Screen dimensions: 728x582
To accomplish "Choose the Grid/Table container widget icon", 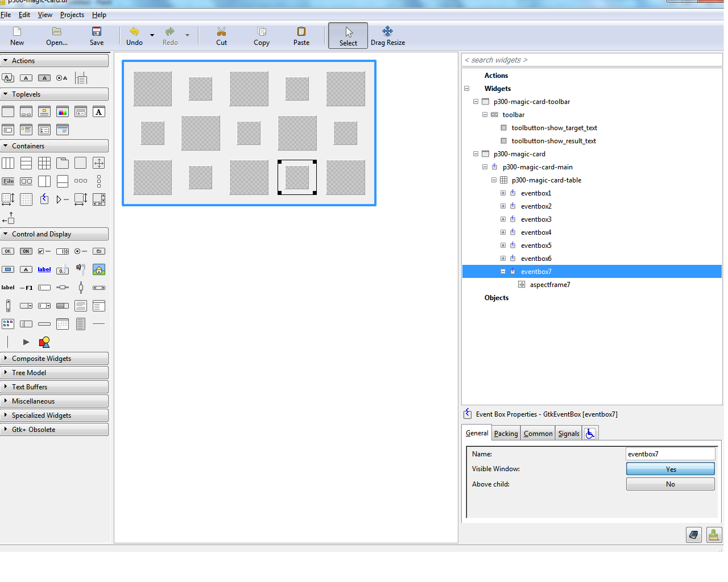I will coord(44,163).
